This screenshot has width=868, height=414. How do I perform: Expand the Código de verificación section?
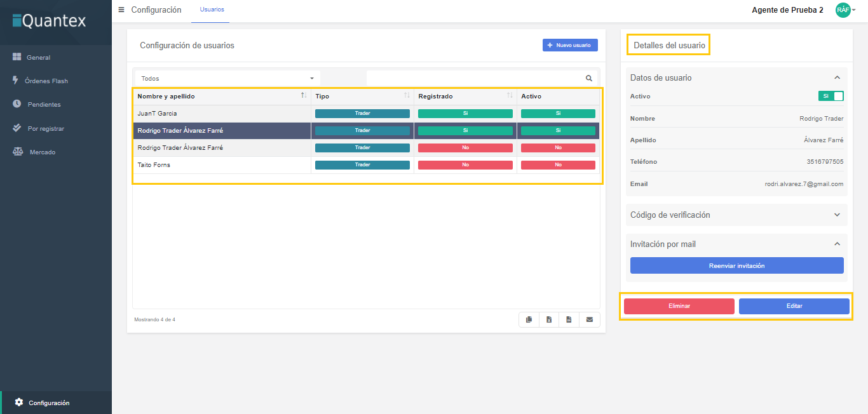coord(837,215)
